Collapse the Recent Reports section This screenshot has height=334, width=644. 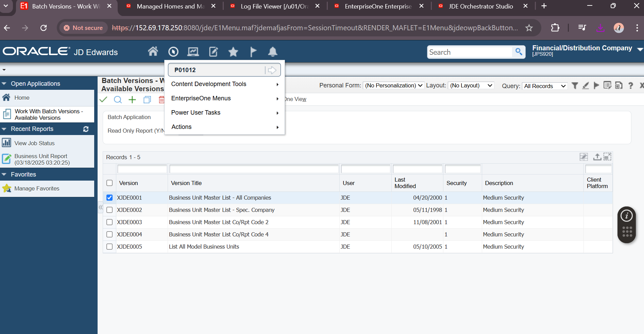(4, 129)
